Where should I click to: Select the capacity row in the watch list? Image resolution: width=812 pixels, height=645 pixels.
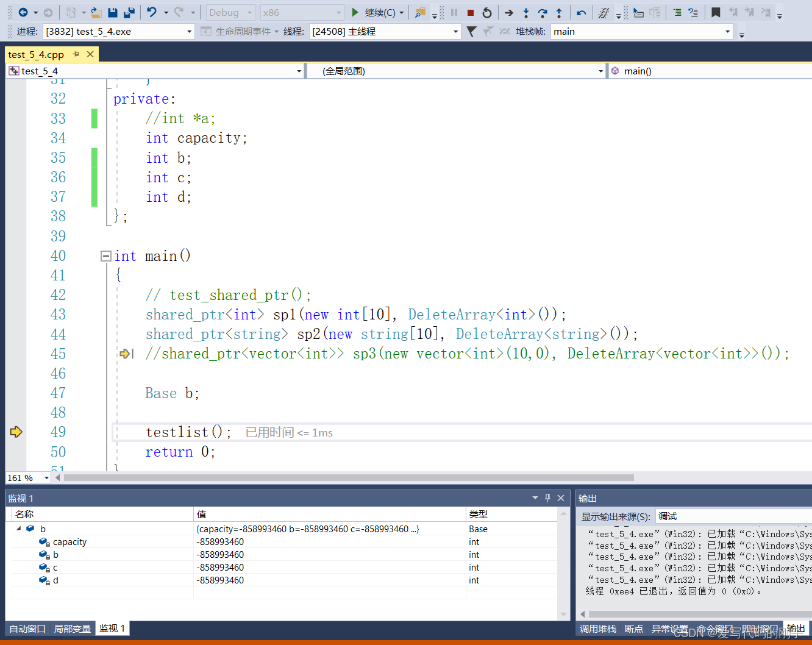[284, 542]
